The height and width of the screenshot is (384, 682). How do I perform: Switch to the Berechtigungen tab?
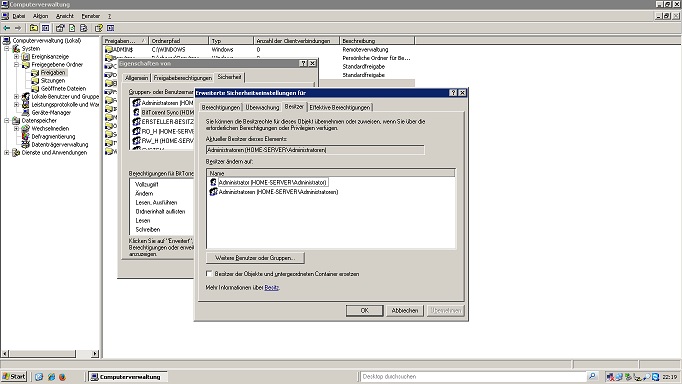pos(221,107)
